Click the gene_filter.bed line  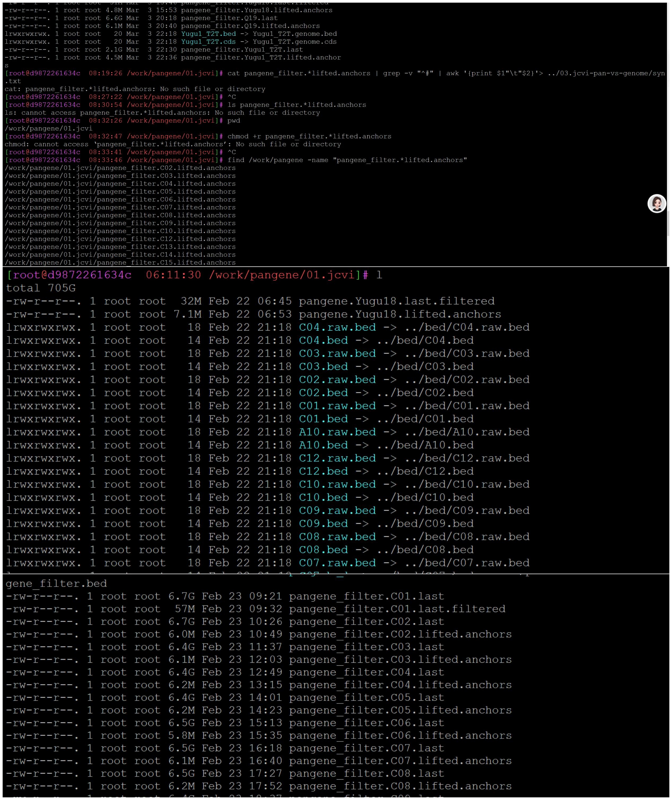pos(56,584)
